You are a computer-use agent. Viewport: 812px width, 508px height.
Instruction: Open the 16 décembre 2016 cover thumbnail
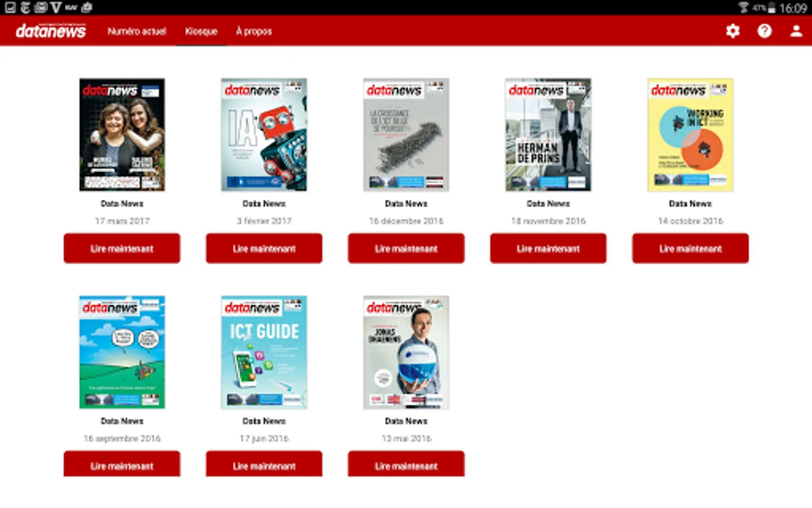pyautogui.click(x=406, y=134)
